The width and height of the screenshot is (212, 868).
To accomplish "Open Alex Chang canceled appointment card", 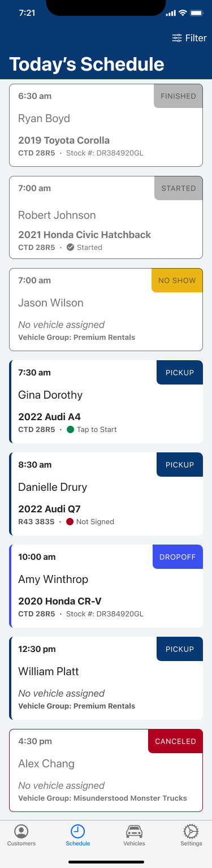I will click(x=106, y=770).
